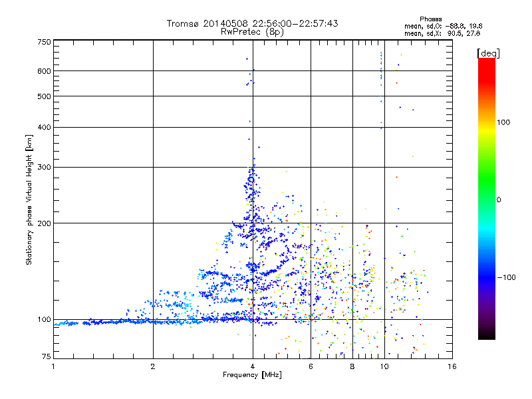This screenshot has width=532, height=399.
Task: Click the x-axis tick label '8'
Action: 352,366
